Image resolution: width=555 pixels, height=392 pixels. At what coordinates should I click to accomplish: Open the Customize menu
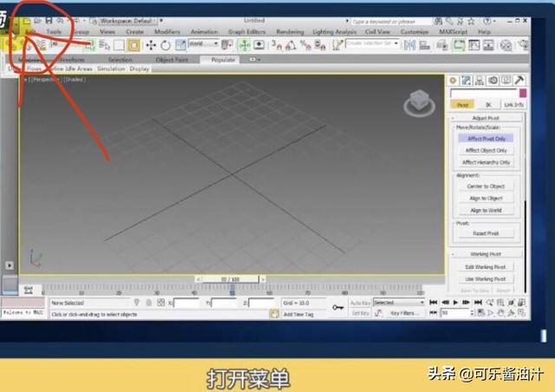[x=415, y=32]
